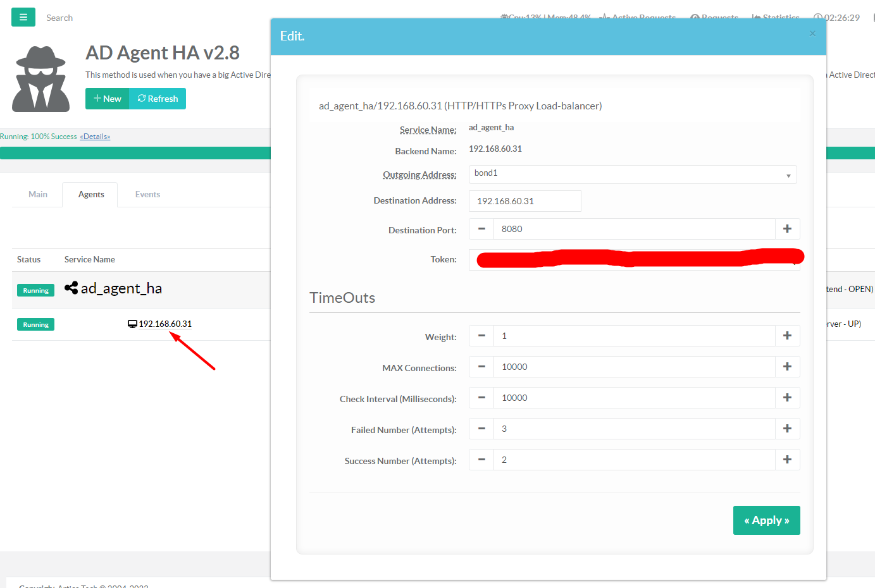Click minus icon for MAX Connections
This screenshot has height=588, width=875.
pyautogui.click(x=481, y=367)
